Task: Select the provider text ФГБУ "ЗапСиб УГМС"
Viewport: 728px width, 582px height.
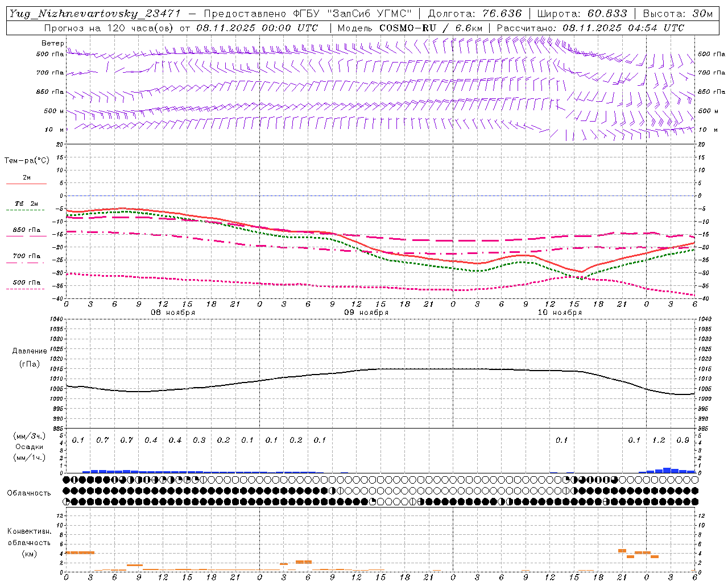Action: click(351, 14)
